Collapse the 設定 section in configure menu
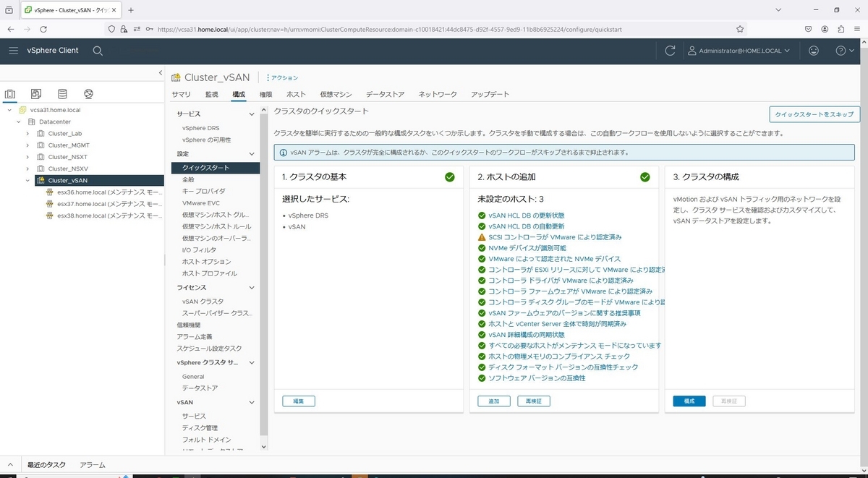The width and height of the screenshot is (868, 478). [x=252, y=154]
